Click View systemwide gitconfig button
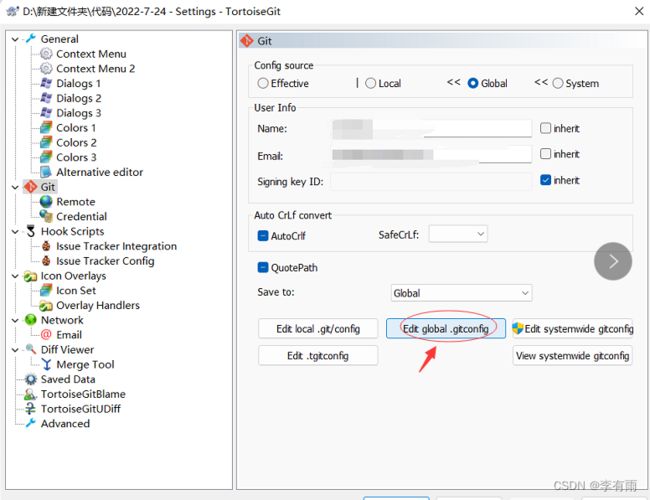Image resolution: width=650 pixels, height=500 pixels. (x=572, y=356)
